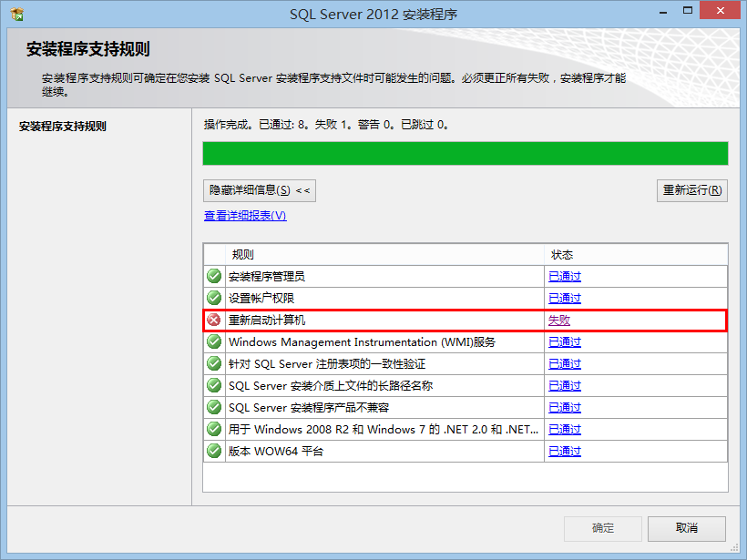Click red failure icon for 重新启动计算机
This screenshot has height=560, width=747.
pyautogui.click(x=214, y=320)
